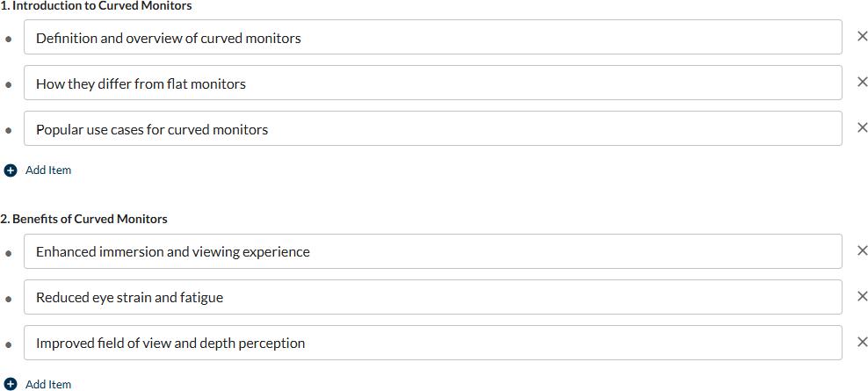868x391 pixels.
Task: Edit the 'Definition and overview of curved monitors' field
Action: pyautogui.click(x=432, y=38)
